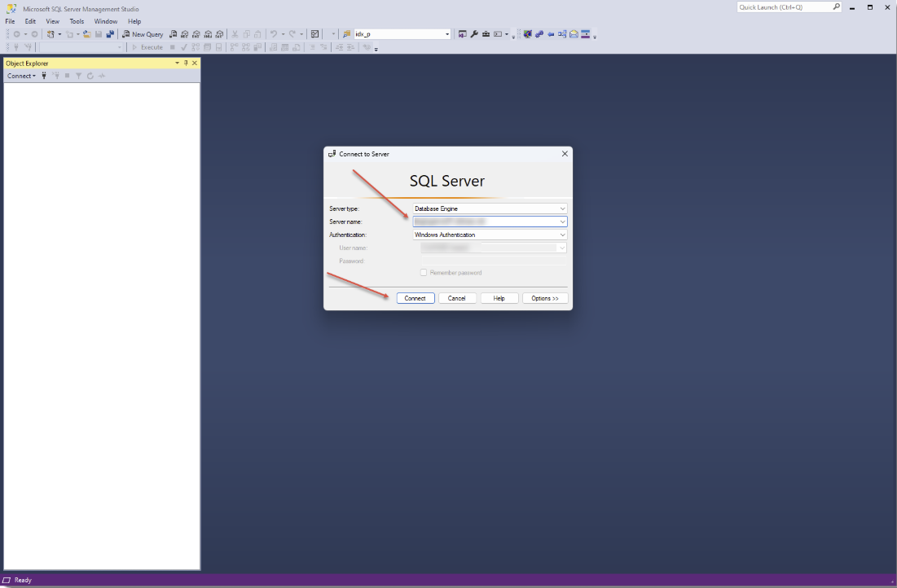Click the Options >> button
This screenshot has height=588, width=897.
545,299
